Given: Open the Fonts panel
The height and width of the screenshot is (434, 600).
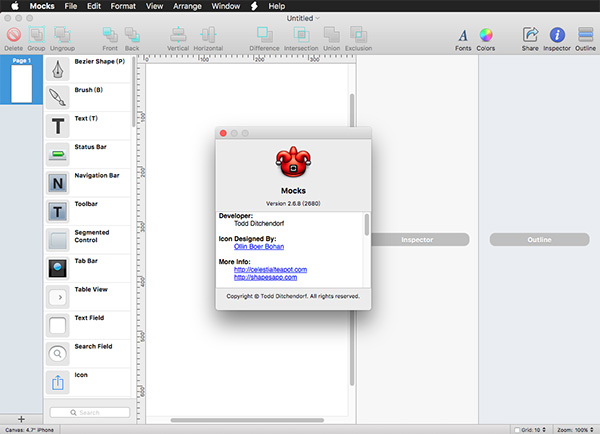Looking at the screenshot, I should tap(463, 36).
